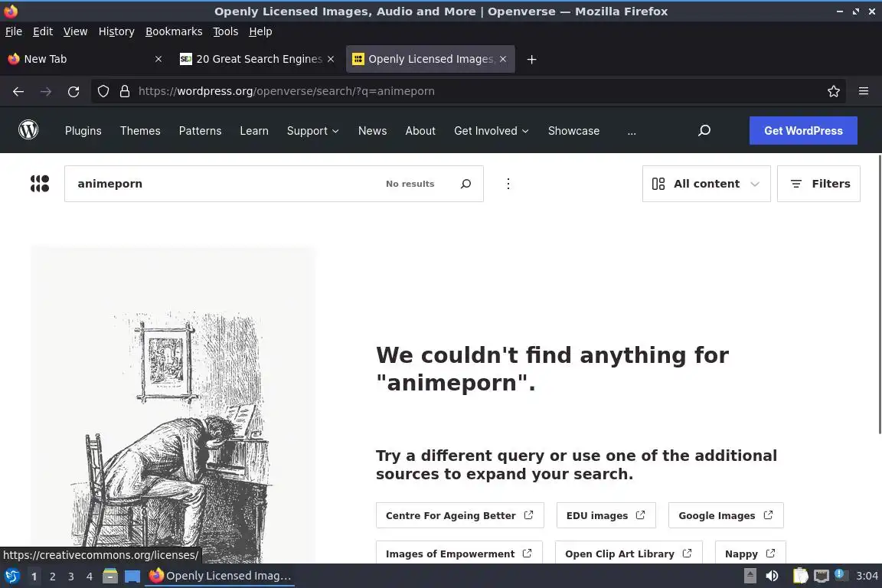
Task: Click the Get WordPress button
Action: point(803,131)
